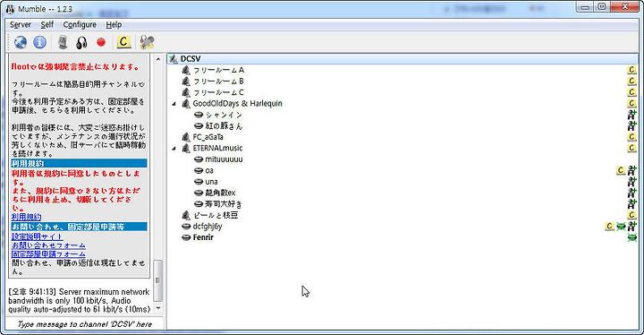Click authenticated icon on 紅の豚さん row

pyautogui.click(x=631, y=126)
